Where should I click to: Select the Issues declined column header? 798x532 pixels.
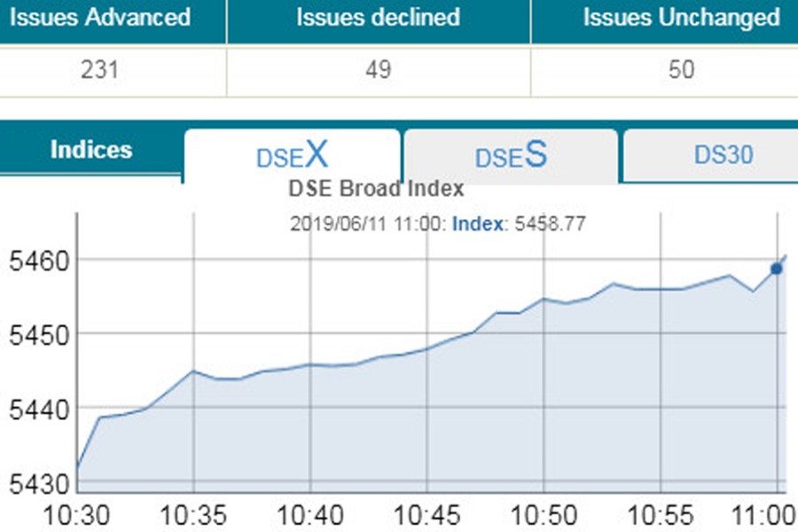(x=379, y=17)
